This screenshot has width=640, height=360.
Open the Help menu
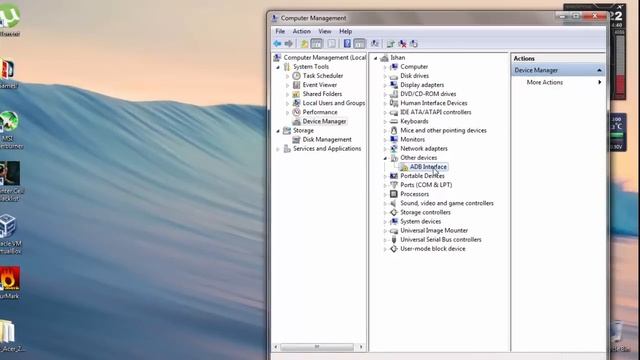click(x=345, y=31)
